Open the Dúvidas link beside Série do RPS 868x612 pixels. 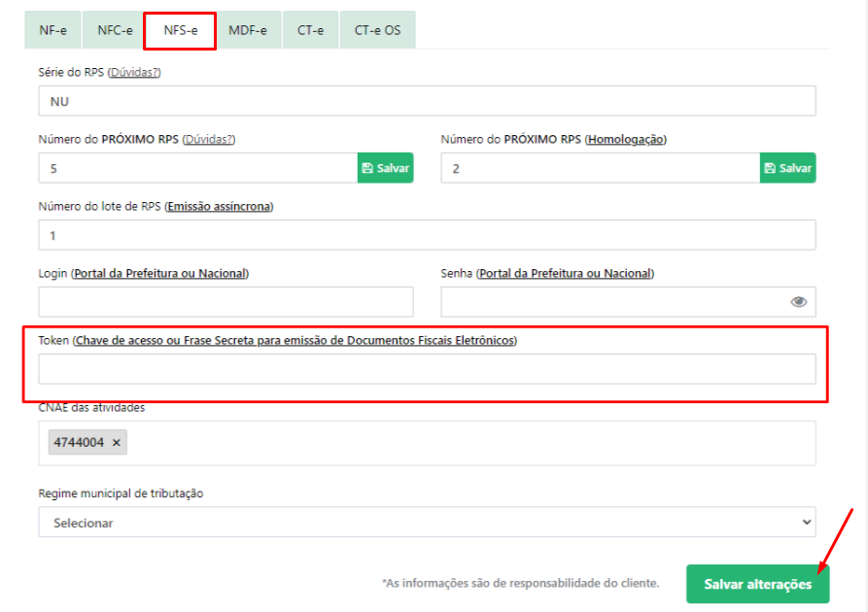134,72
